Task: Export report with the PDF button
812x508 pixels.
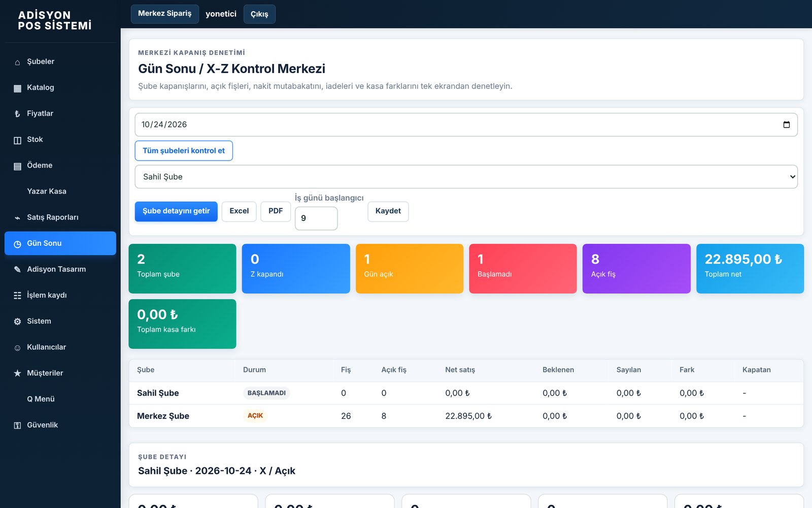Action: [x=276, y=211]
